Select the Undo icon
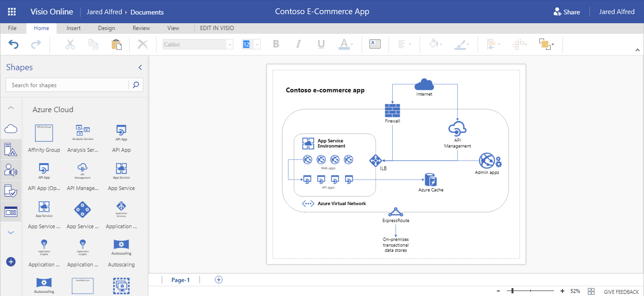 (x=13, y=44)
